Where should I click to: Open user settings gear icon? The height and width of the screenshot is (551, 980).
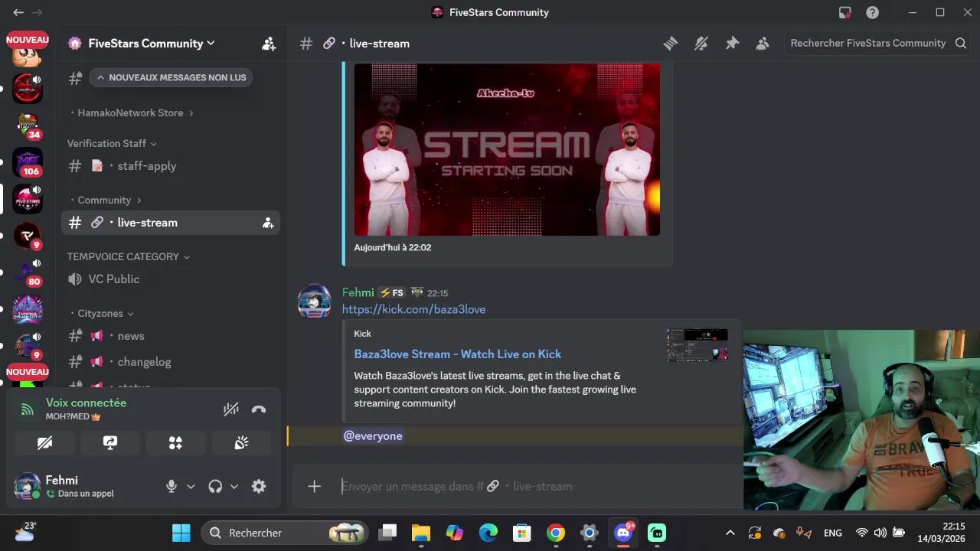[259, 486]
